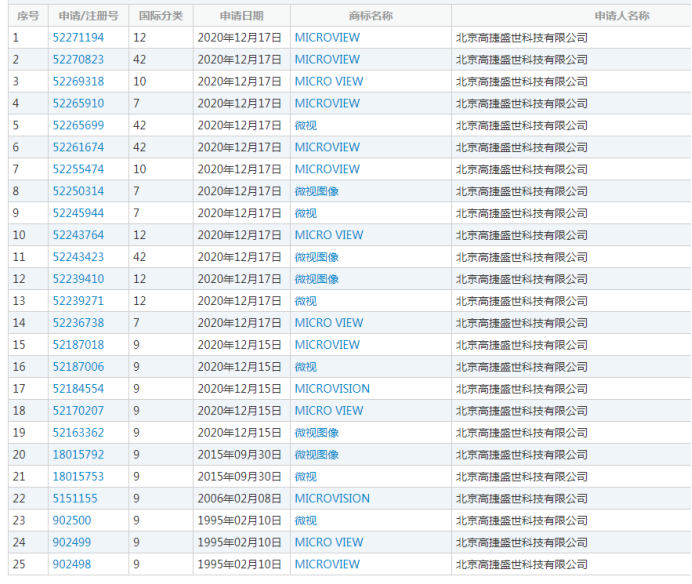Click MICROVIEW trademark name in row 15
The width and height of the screenshot is (692, 584).
click(327, 345)
